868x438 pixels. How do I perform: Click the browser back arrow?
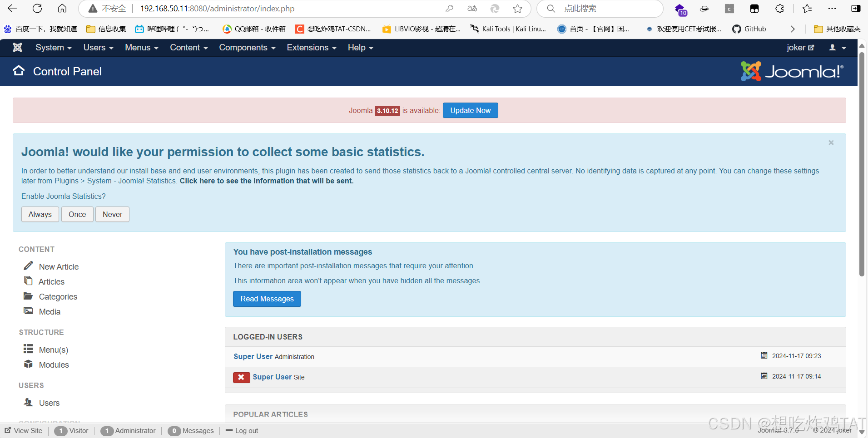[x=12, y=8]
